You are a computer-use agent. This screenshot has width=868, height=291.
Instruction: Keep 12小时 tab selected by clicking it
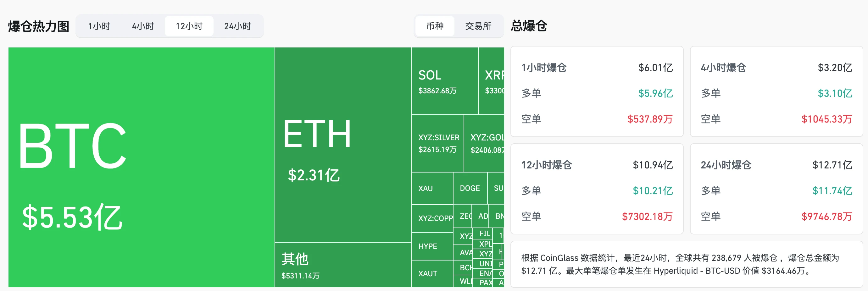(189, 26)
